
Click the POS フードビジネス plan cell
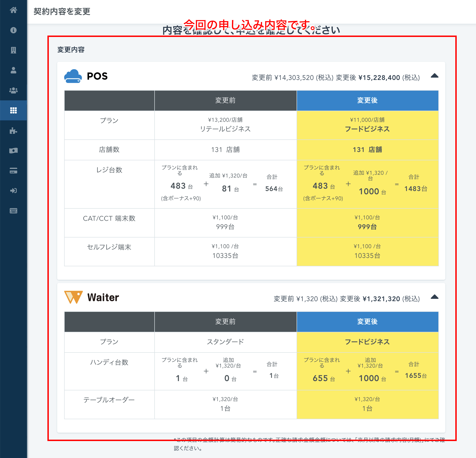tap(367, 125)
